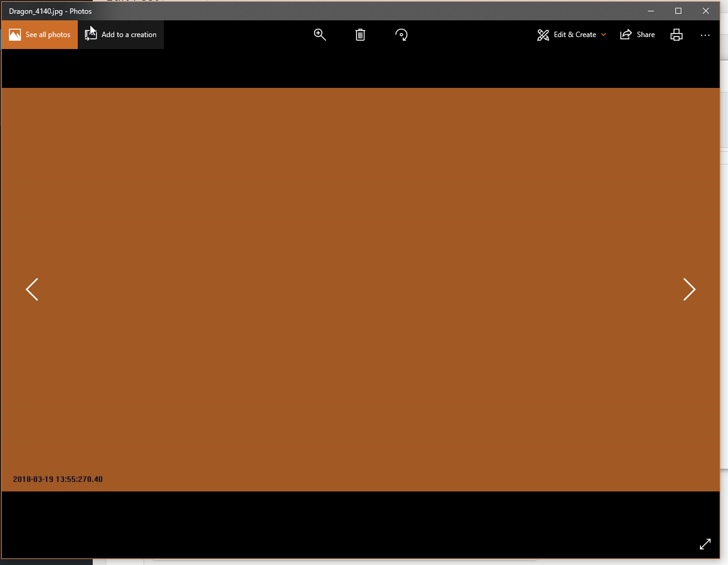728x565 pixels.
Task: Open the three-dot See more menu
Action: point(705,35)
